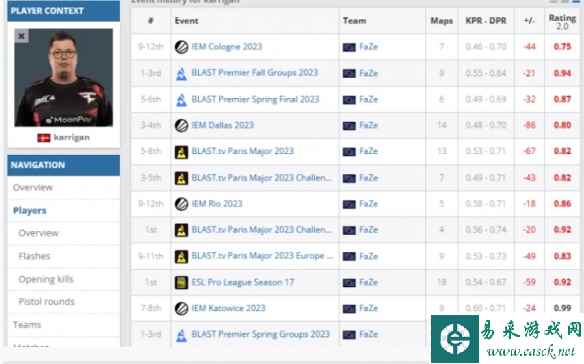Open the BLAST Premier Spring Groups 2023 link

tap(260, 334)
